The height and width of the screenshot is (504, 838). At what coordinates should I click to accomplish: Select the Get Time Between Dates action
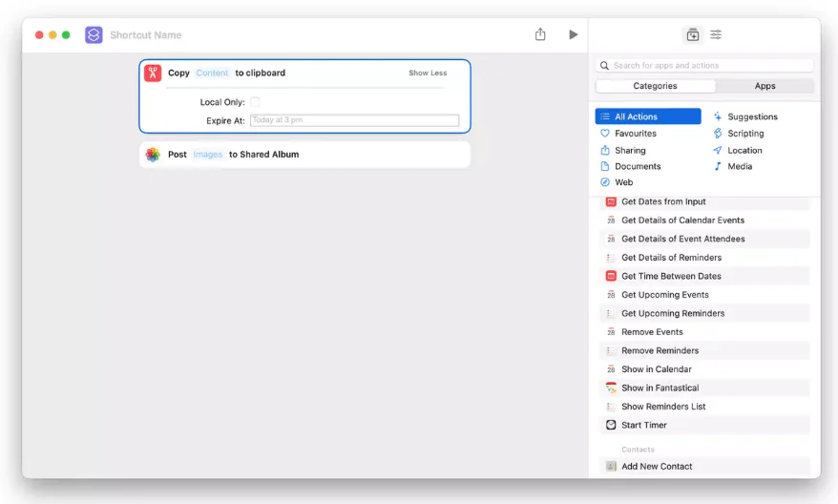(671, 276)
